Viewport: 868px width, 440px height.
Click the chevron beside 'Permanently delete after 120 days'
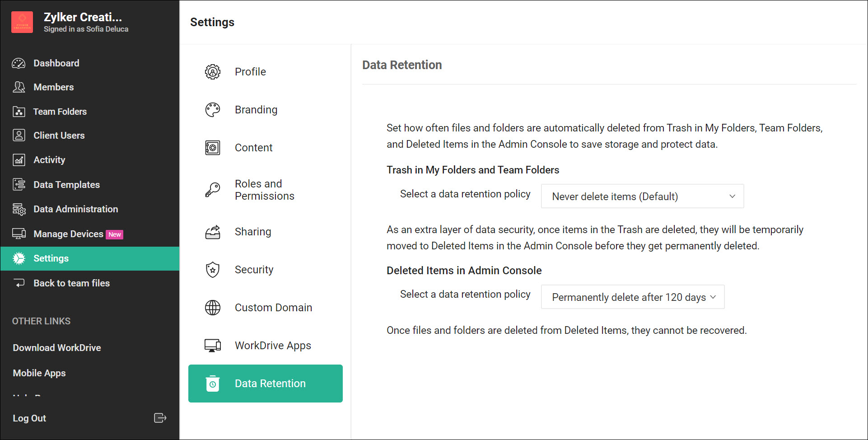pos(713,297)
